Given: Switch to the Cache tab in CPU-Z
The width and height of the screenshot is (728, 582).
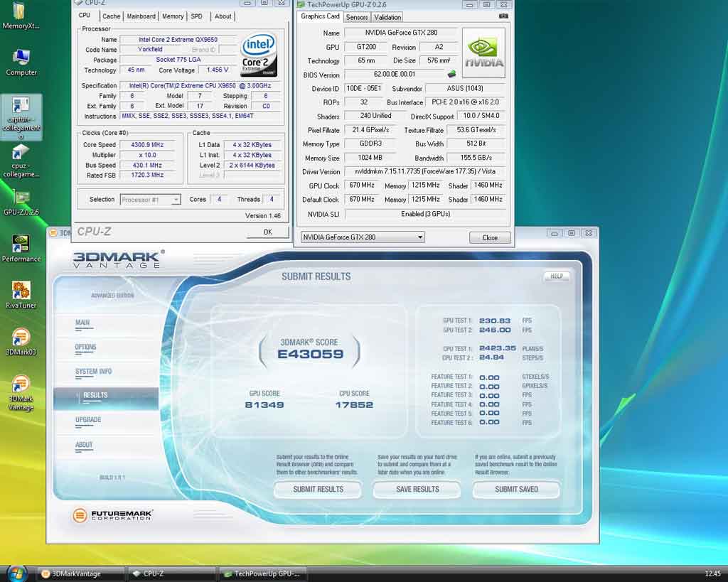Looking at the screenshot, I should click(112, 16).
